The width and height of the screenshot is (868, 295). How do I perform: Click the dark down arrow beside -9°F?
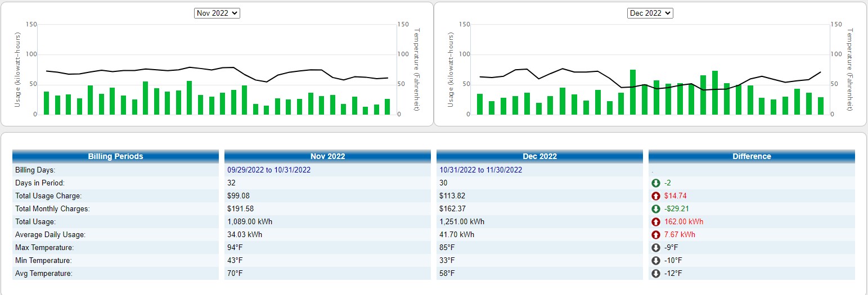(655, 248)
